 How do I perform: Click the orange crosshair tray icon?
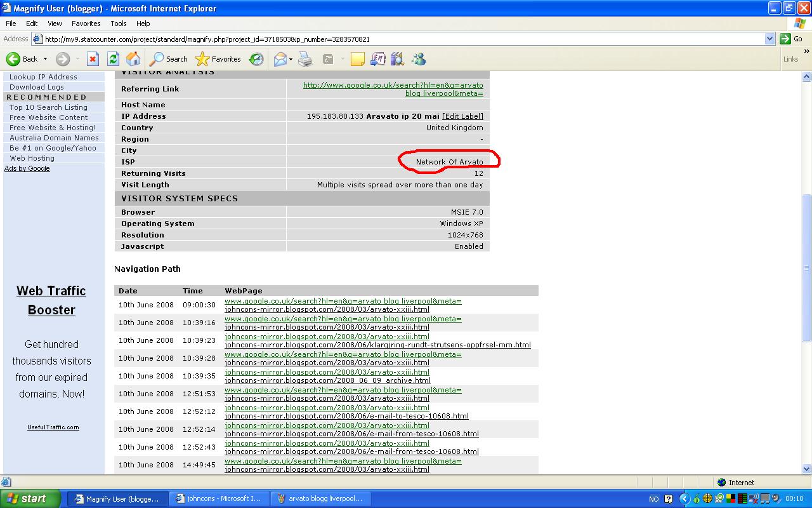(707, 499)
